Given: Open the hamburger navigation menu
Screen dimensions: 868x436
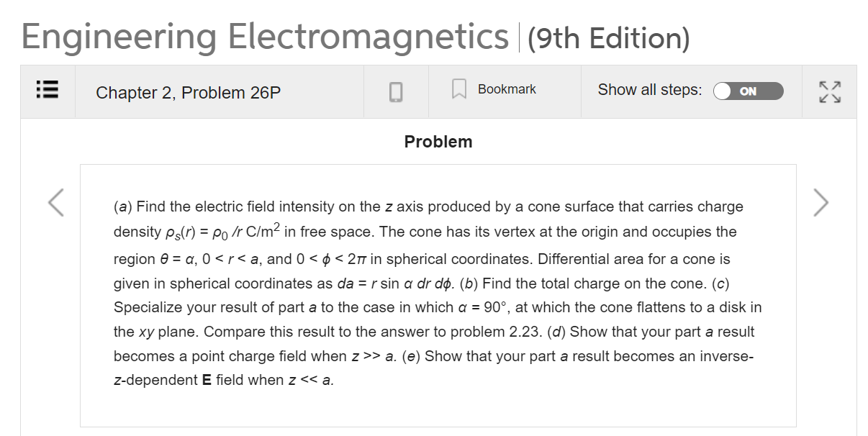Looking at the screenshot, I should tap(46, 91).
